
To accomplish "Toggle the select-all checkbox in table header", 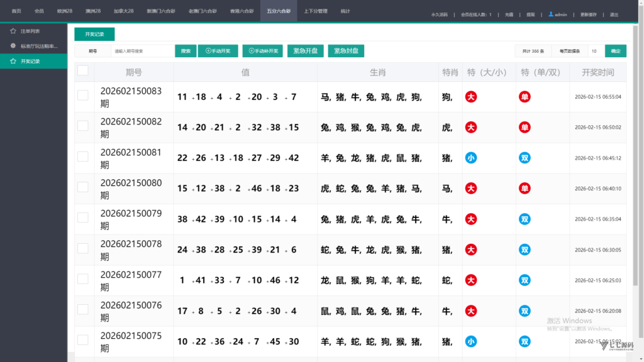I will coord(83,71).
